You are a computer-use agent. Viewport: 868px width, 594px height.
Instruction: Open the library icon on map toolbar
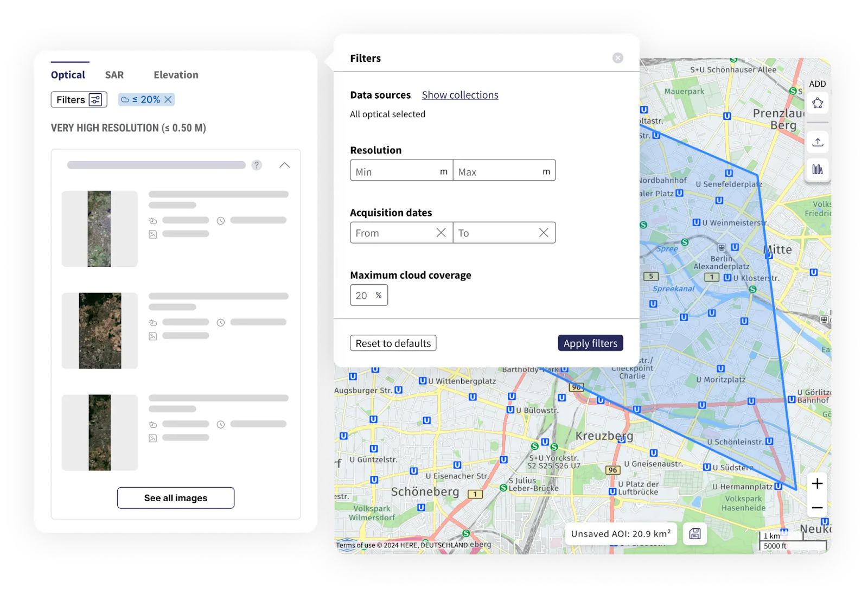point(818,169)
